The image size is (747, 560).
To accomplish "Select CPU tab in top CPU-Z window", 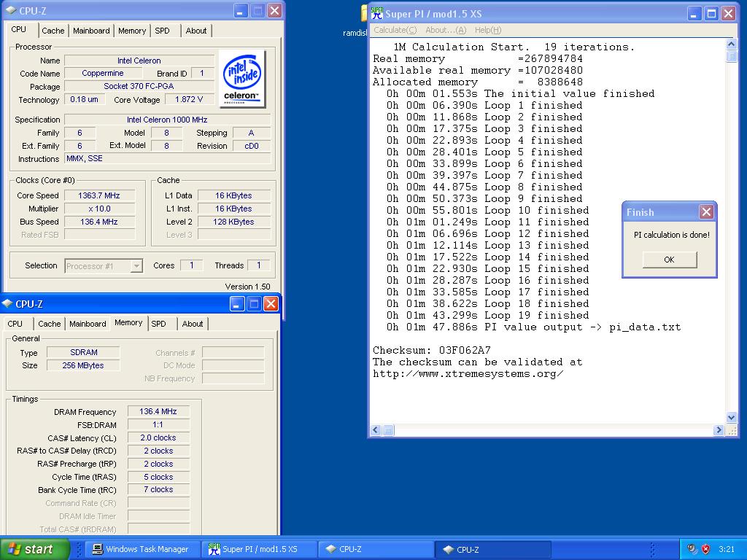I will click(19, 29).
